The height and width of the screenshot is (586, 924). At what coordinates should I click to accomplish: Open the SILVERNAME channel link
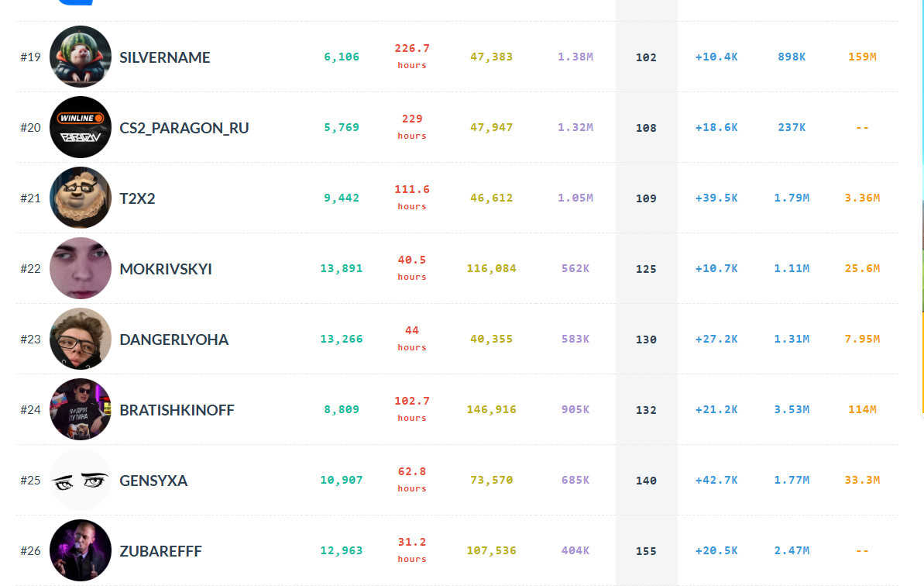pyautogui.click(x=164, y=57)
